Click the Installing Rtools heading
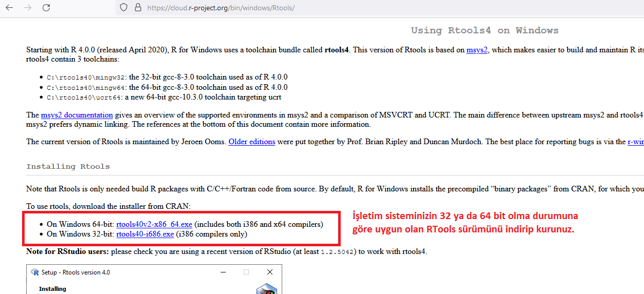The width and height of the screenshot is (644, 294). pyautogui.click(x=68, y=167)
